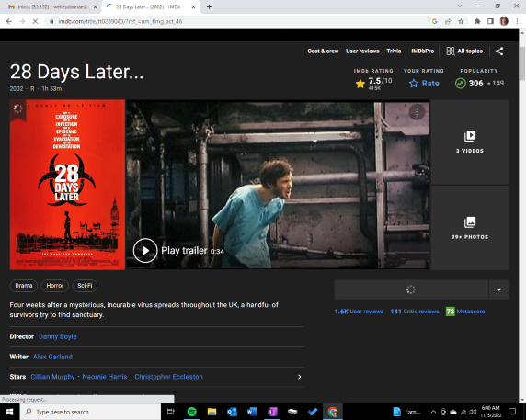Share this page from address bar

tap(448, 21)
